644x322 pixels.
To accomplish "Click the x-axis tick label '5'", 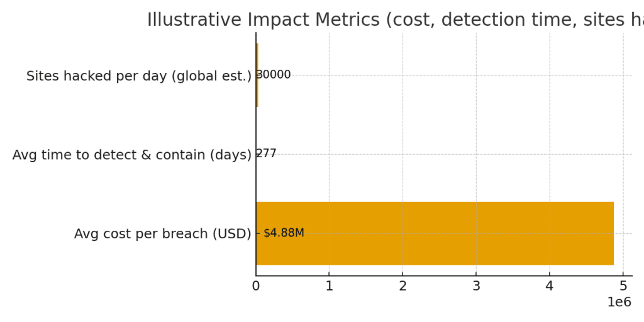I will [x=623, y=286].
